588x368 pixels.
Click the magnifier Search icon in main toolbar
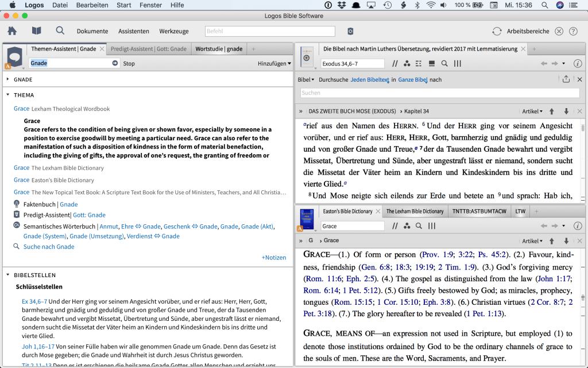tap(60, 31)
